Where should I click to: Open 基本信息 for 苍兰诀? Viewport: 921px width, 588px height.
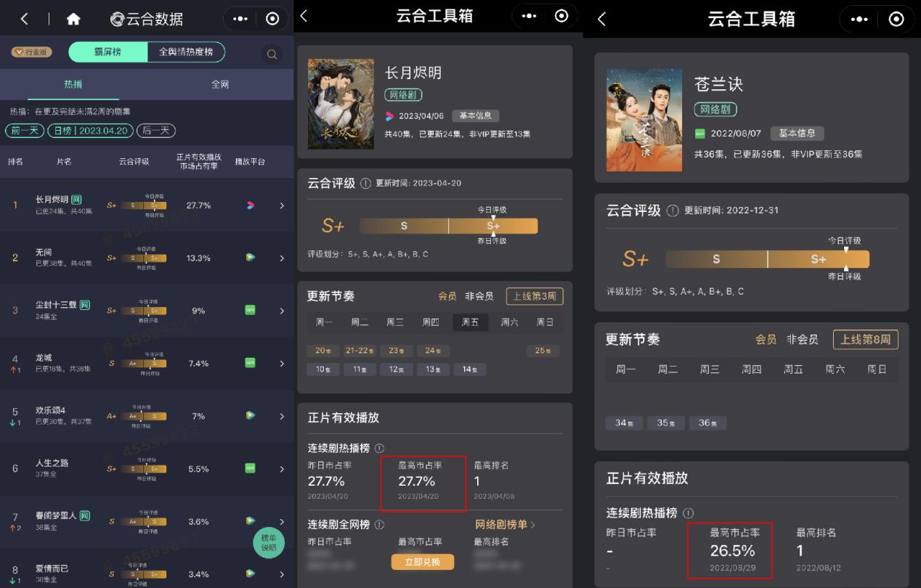click(797, 134)
